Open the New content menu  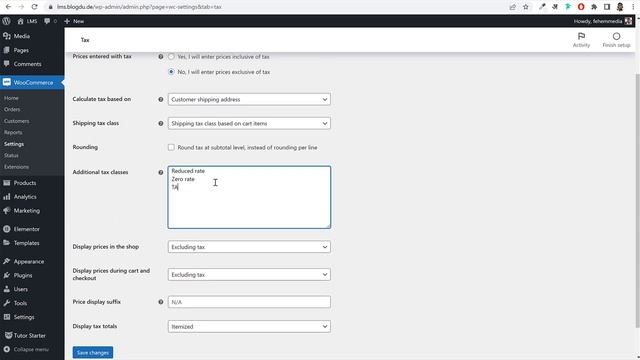pyautogui.click(x=74, y=21)
